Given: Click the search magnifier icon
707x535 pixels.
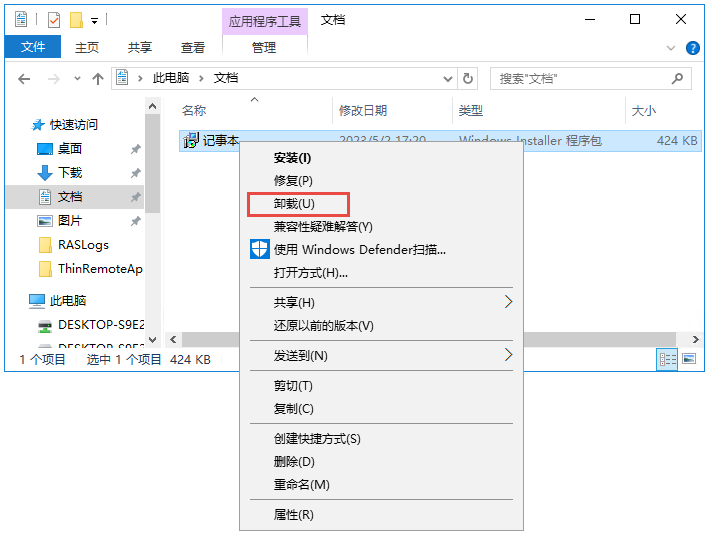Looking at the screenshot, I should pyautogui.click(x=677, y=79).
